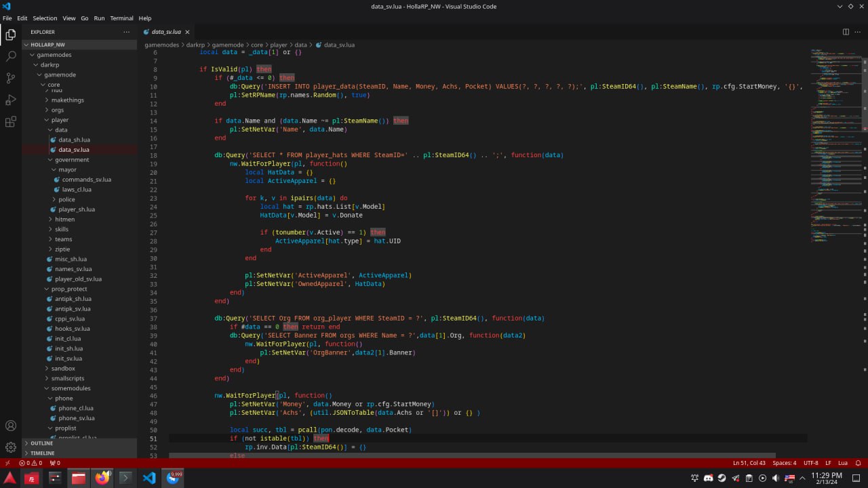The image size is (868, 488).
Task: Open the Terminal menu
Action: 121,18
